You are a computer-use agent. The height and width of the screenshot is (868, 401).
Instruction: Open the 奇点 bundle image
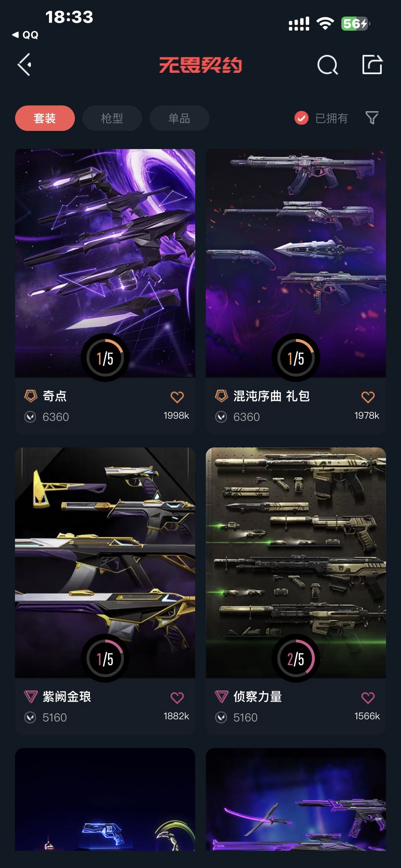(x=105, y=263)
